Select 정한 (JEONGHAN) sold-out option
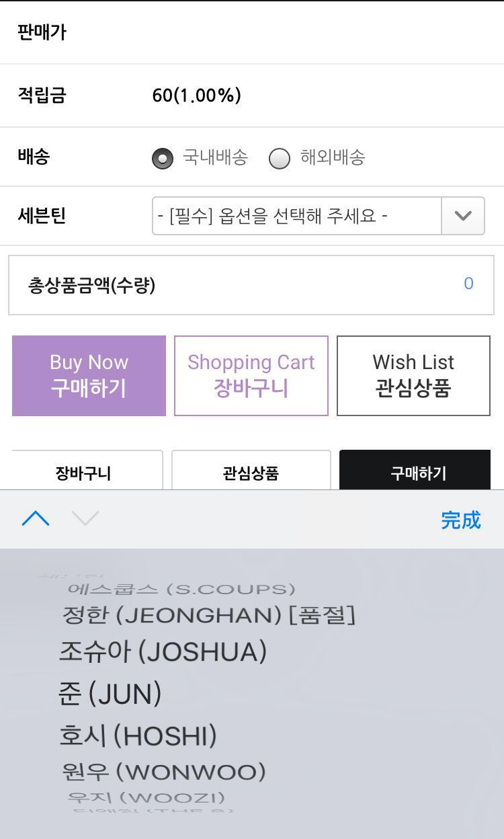 coord(208,614)
